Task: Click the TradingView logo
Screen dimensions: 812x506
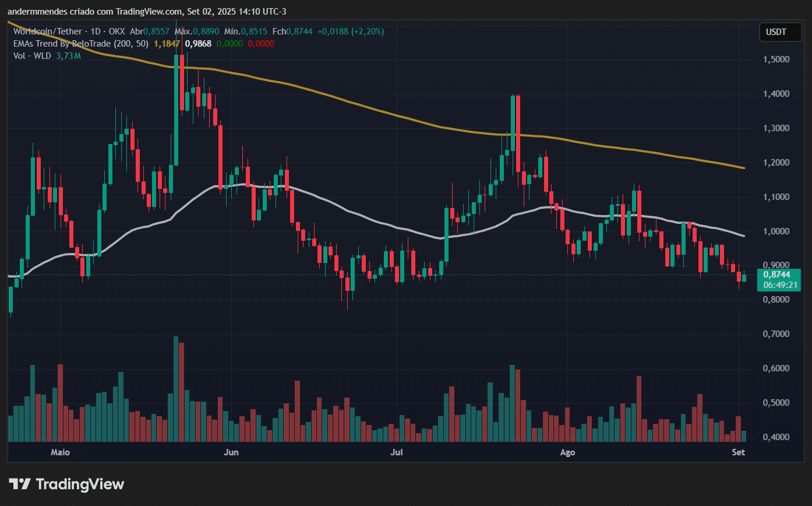Action: (66, 484)
